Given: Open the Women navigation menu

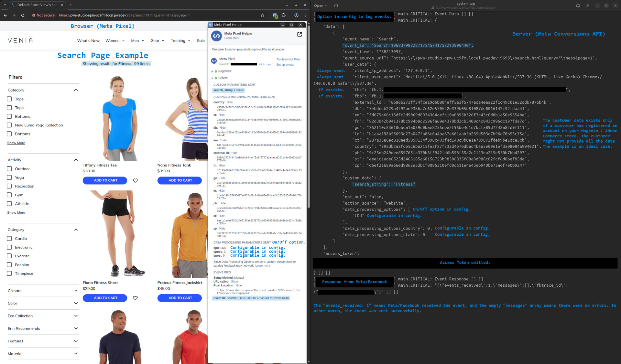Looking at the screenshot, I should tap(115, 40).
